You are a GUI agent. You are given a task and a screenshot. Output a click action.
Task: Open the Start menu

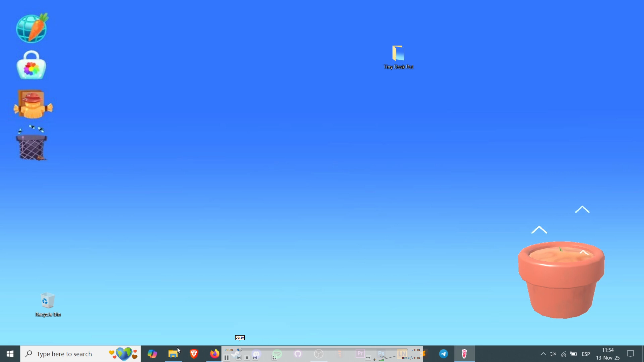pyautogui.click(x=10, y=353)
